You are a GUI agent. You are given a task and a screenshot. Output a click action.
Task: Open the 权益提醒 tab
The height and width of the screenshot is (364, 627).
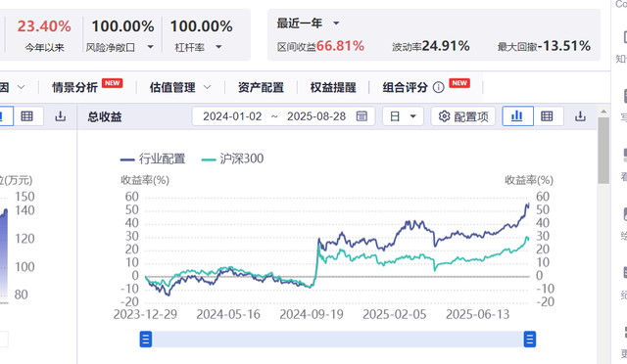(x=333, y=87)
